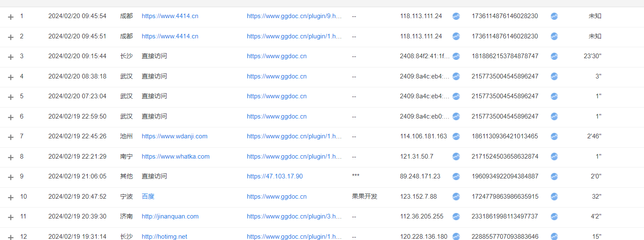Click trend icon next to IP 114.106.181.163
Viewport: 644px width, 240px height.
(456, 137)
